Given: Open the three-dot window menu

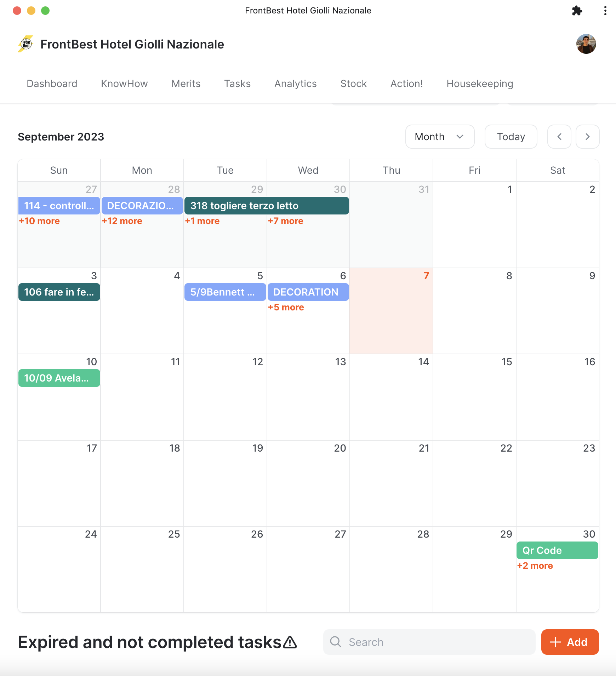Looking at the screenshot, I should tap(605, 11).
